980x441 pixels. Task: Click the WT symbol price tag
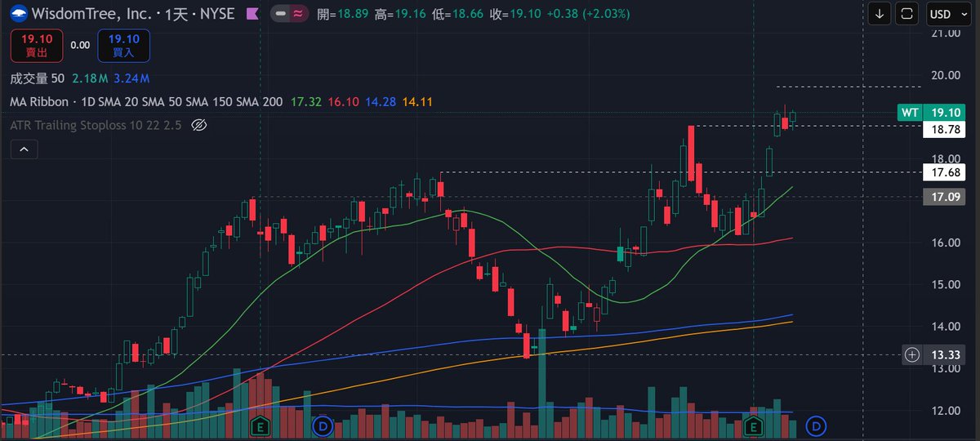[x=909, y=113]
